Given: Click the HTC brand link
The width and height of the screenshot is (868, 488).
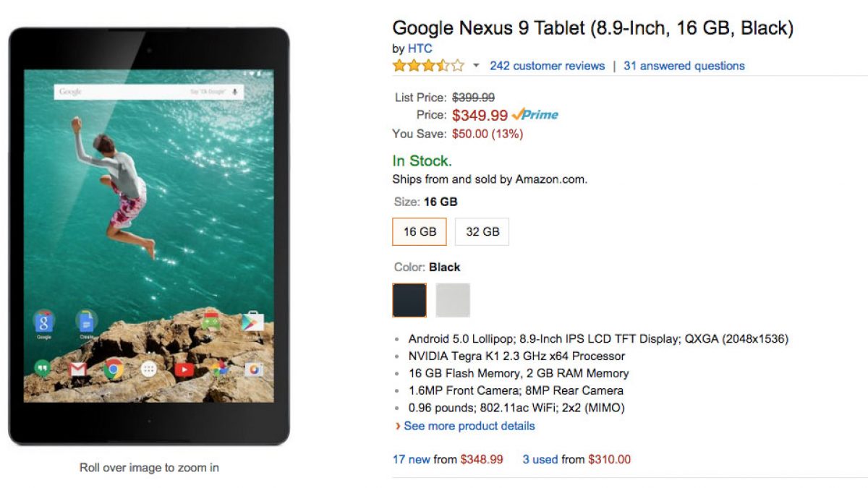Looking at the screenshot, I should tap(420, 48).
